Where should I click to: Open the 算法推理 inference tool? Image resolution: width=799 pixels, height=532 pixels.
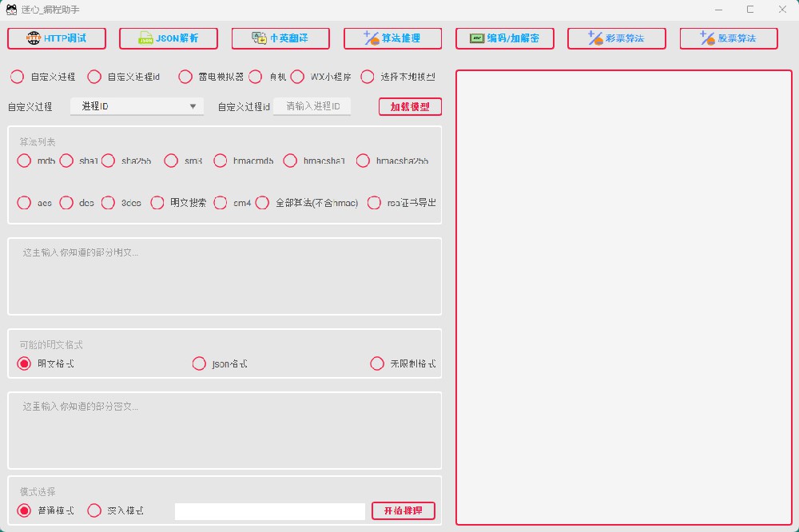pyautogui.click(x=392, y=38)
